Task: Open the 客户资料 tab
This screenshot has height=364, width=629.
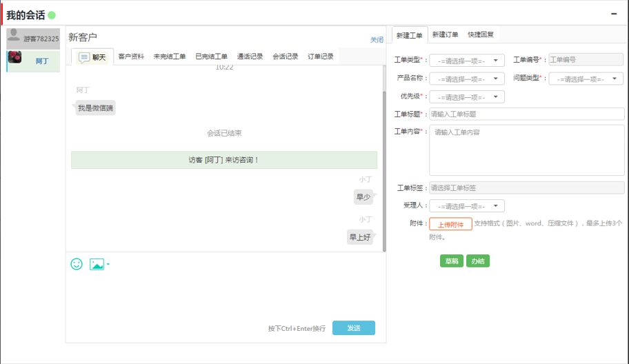Action: (131, 57)
